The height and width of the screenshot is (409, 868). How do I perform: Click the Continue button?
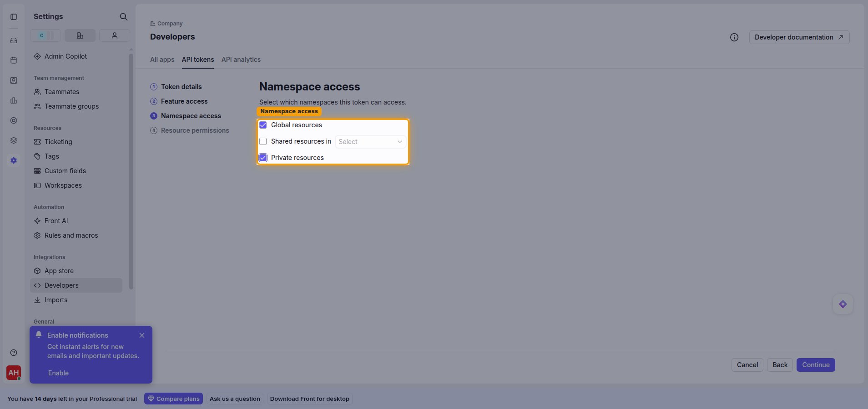click(816, 365)
